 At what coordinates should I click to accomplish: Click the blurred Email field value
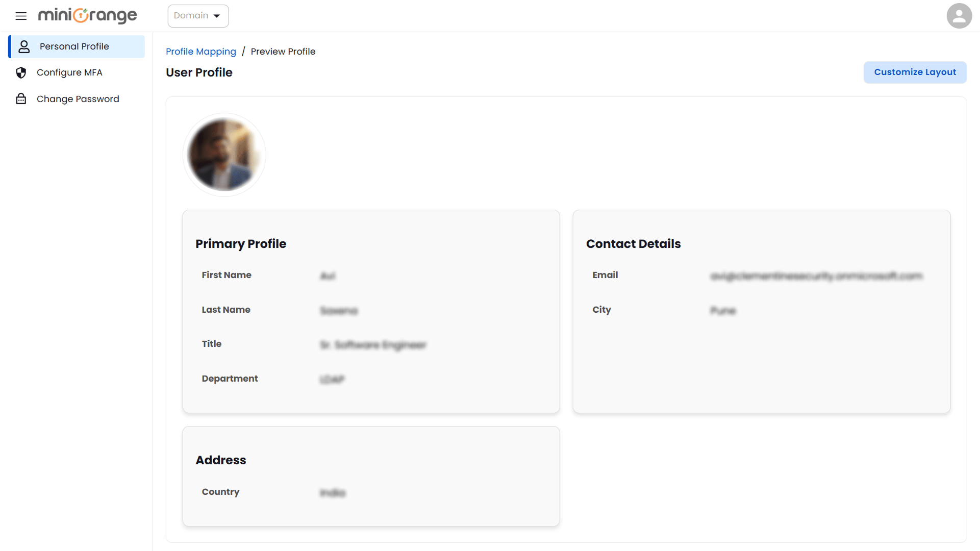[x=817, y=275]
